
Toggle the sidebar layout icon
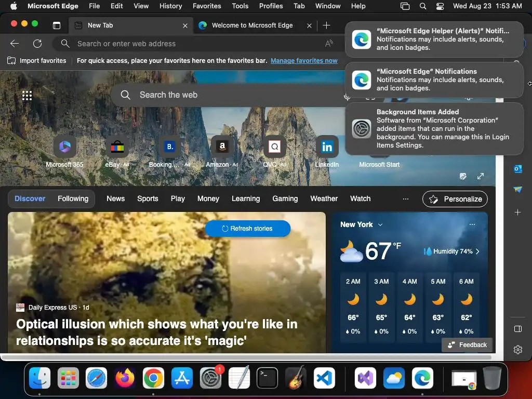tap(518, 329)
